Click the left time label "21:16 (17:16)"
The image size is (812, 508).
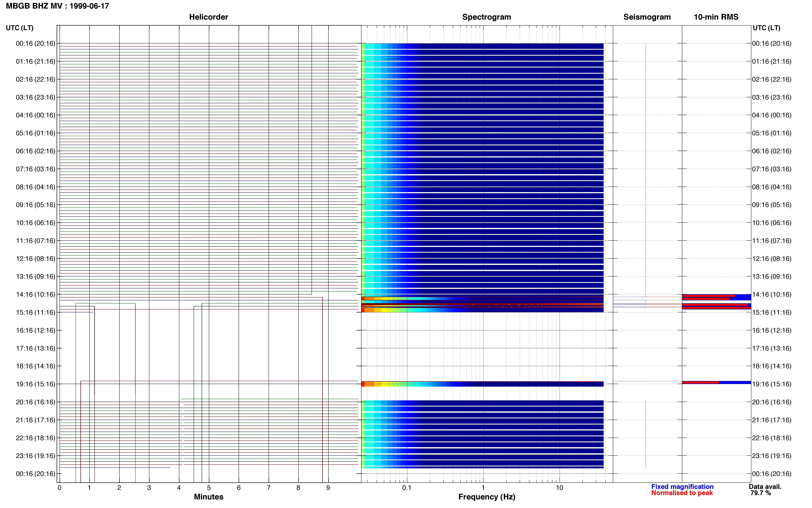click(x=36, y=420)
